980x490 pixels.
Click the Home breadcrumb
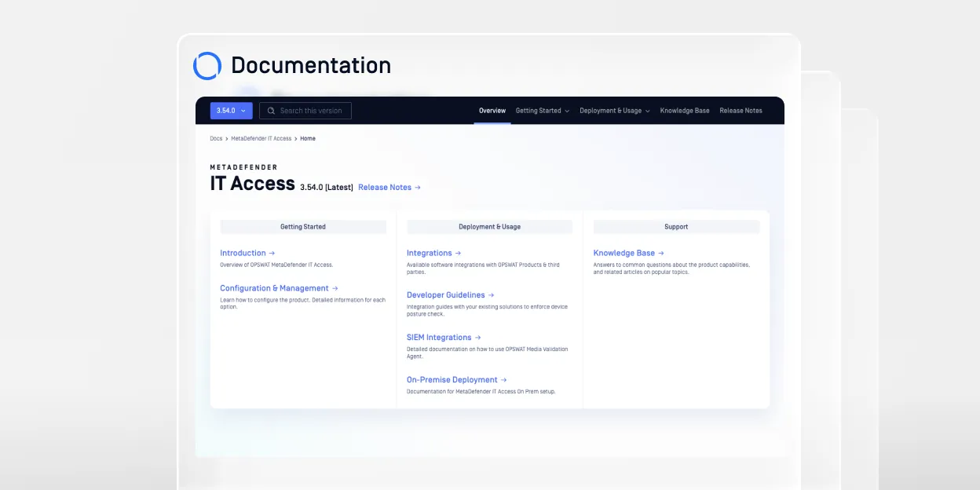(308, 138)
